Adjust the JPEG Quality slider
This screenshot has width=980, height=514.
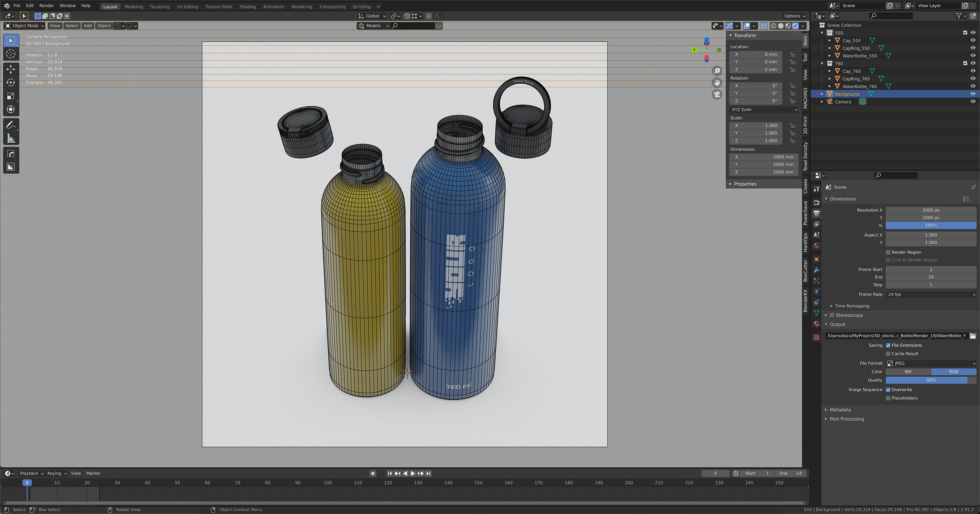pos(931,380)
